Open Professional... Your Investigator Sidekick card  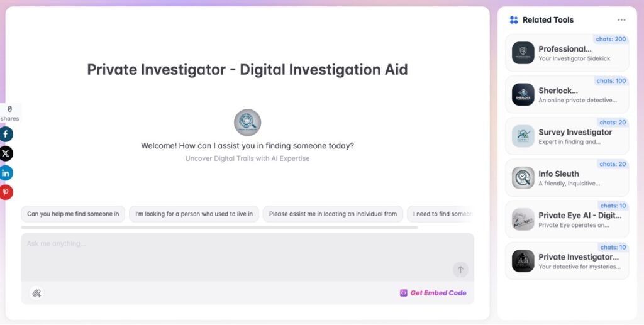567,53
